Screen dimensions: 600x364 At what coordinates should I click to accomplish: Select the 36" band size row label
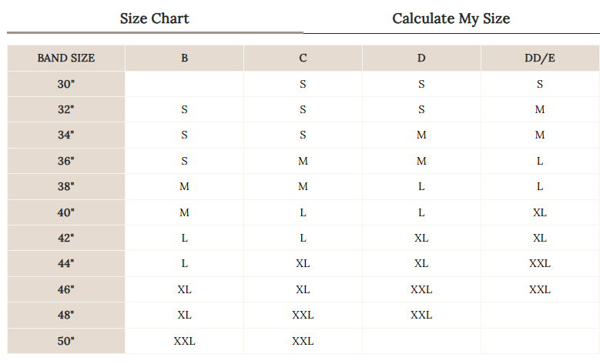[x=66, y=161]
